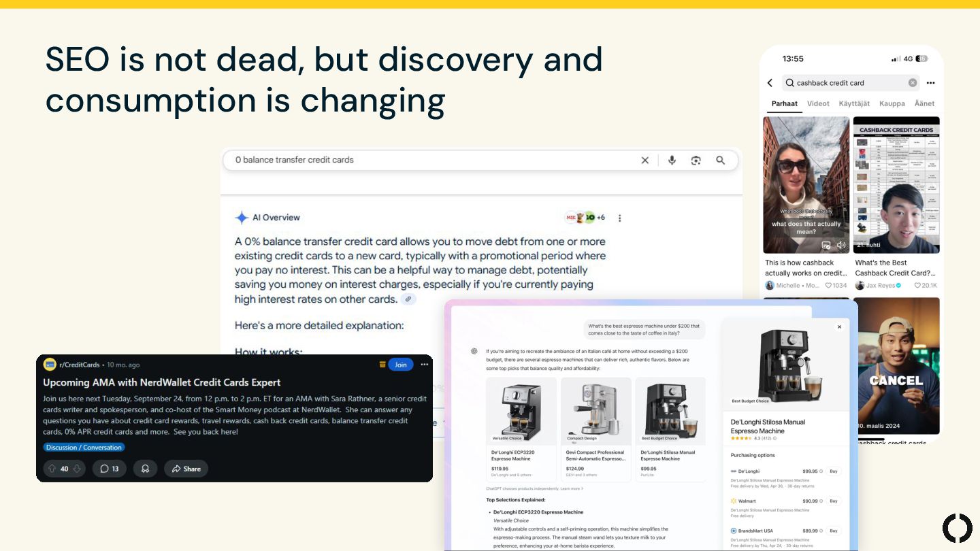
Task: Join the r/CreditCards community
Action: 401,365
